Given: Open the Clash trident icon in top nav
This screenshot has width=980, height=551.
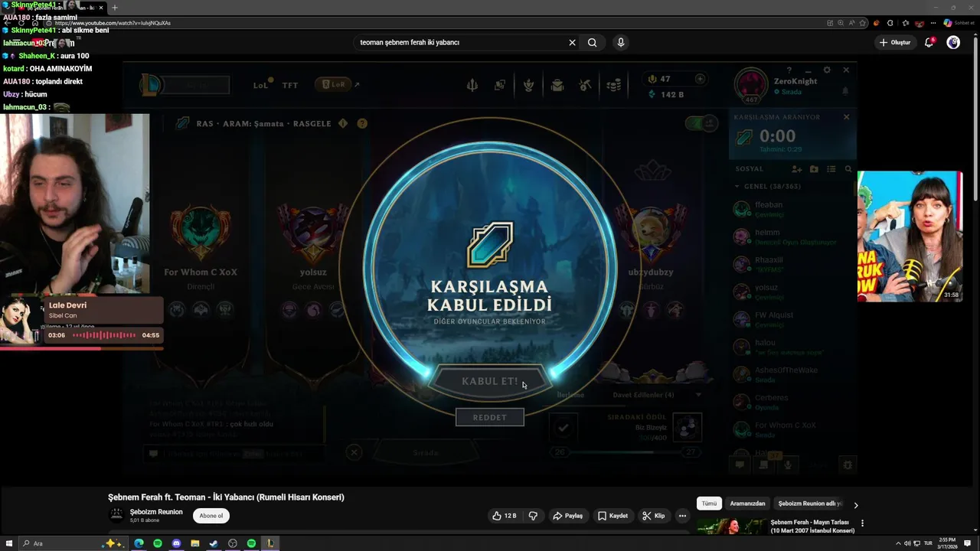Looking at the screenshot, I should 472,85.
